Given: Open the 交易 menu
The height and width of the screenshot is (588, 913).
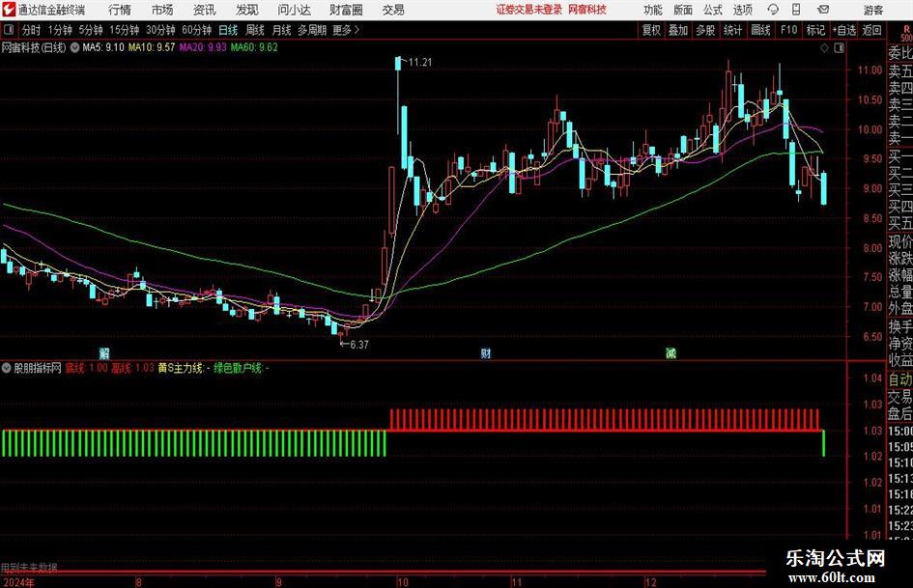Looking at the screenshot, I should 393,10.
